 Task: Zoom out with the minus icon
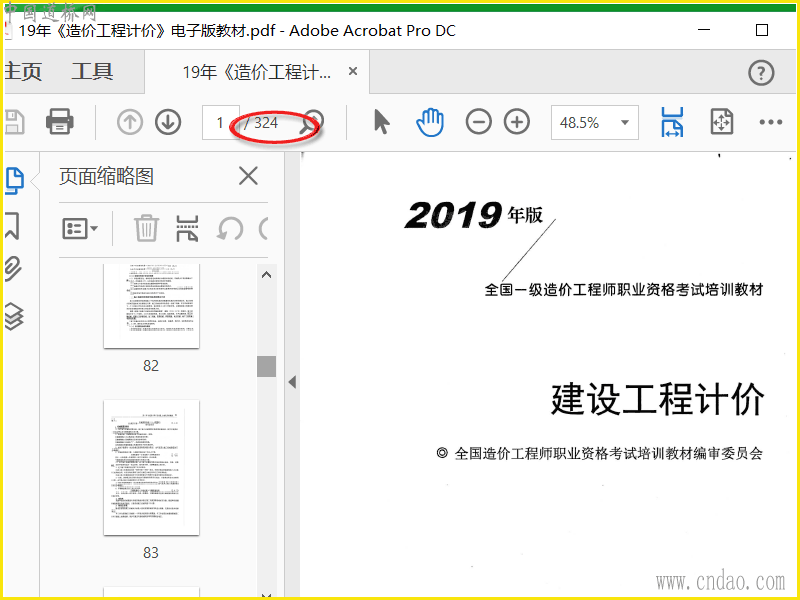coord(479,122)
